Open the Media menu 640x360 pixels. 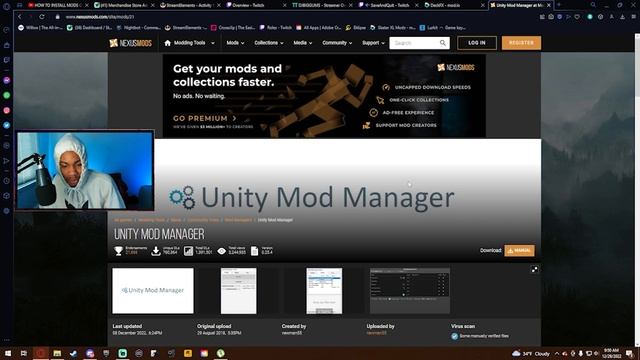(302, 43)
